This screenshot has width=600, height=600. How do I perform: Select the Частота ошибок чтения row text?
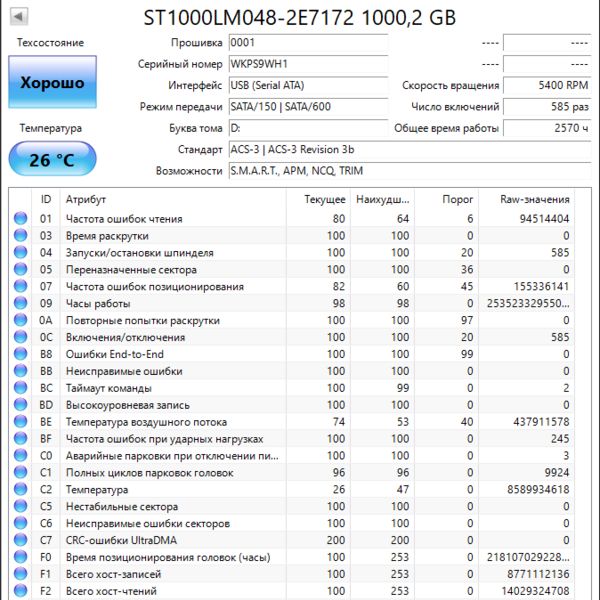[124, 219]
